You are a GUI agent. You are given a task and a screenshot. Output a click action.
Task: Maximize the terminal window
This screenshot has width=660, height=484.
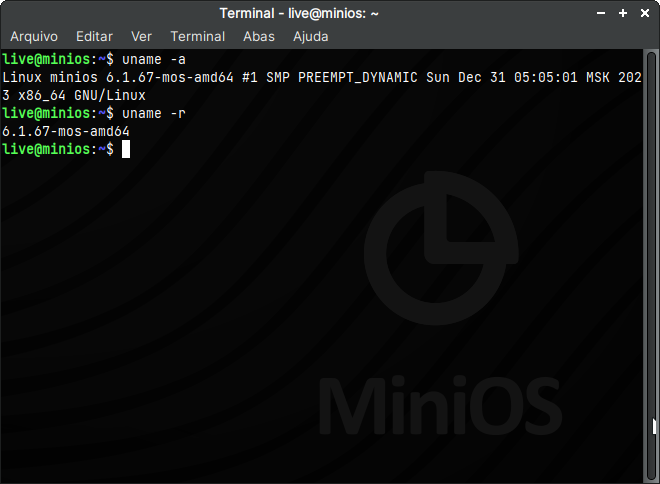click(x=623, y=13)
